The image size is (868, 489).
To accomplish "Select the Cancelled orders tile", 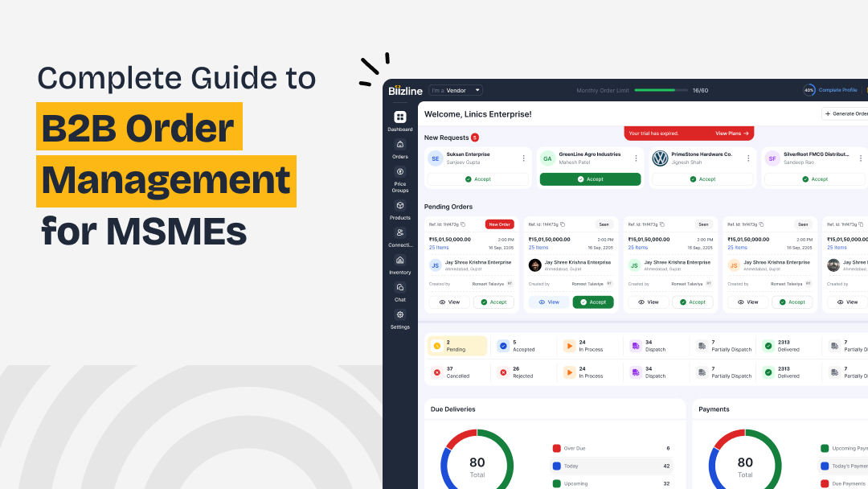I will pos(457,372).
